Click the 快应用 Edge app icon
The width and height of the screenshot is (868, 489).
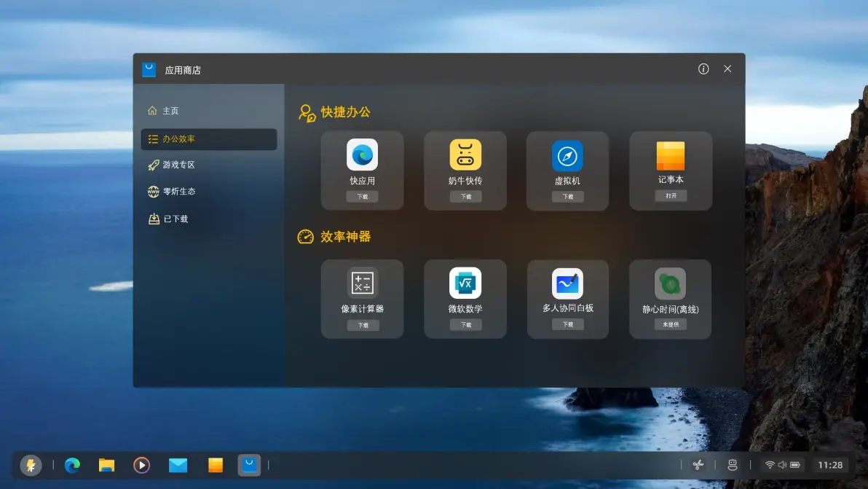point(362,154)
